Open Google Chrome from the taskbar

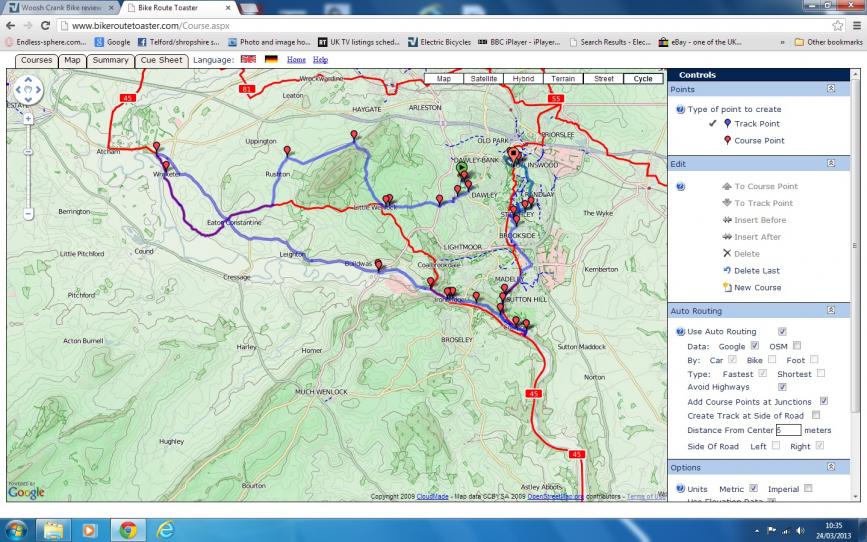128,530
